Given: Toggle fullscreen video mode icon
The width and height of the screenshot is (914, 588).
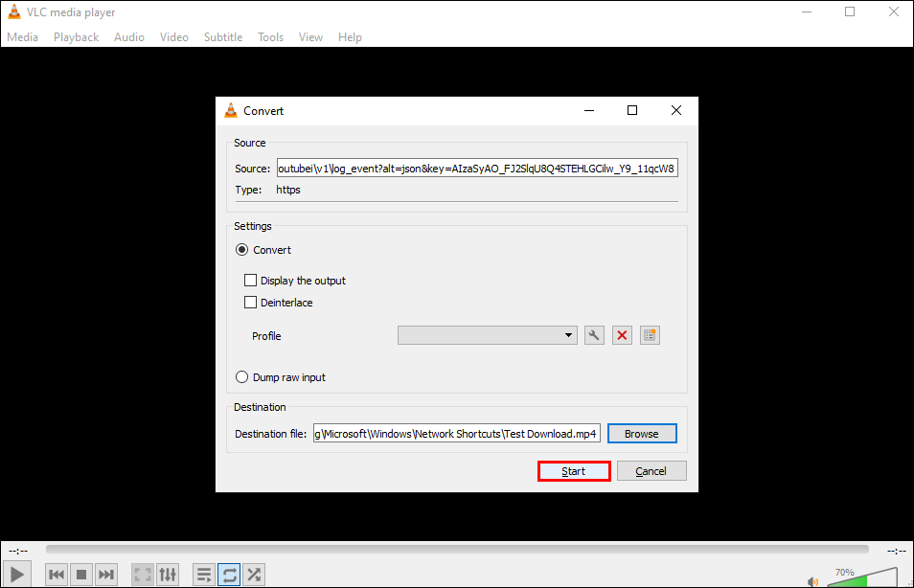Looking at the screenshot, I should pos(143,575).
